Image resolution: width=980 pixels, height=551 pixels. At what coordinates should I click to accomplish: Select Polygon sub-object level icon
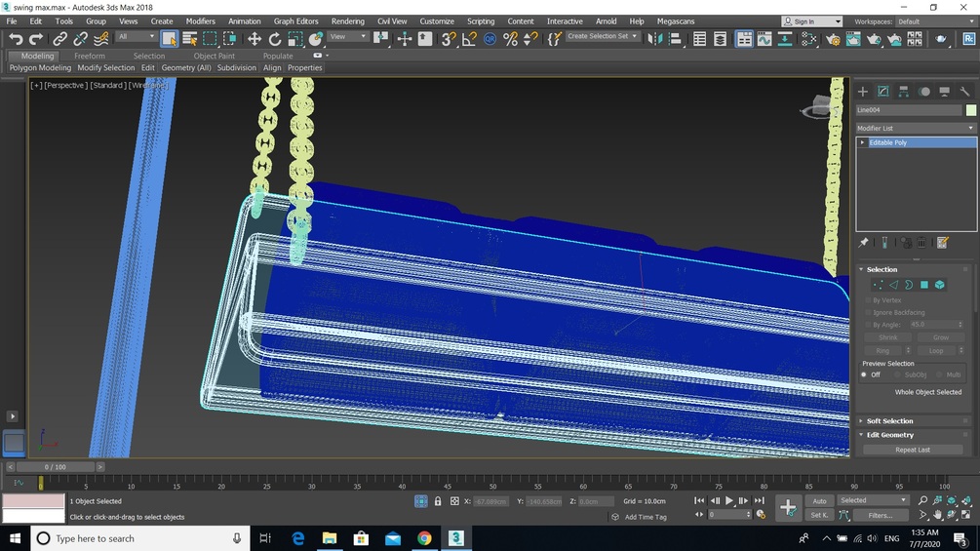[x=923, y=285]
